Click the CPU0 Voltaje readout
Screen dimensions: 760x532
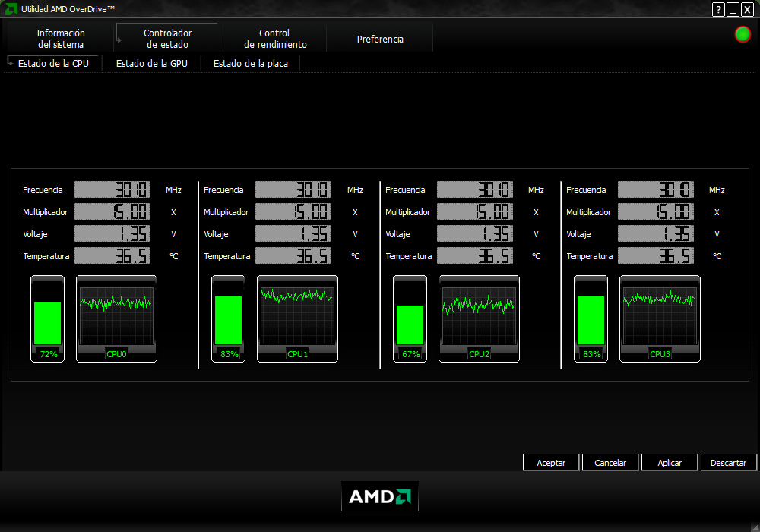point(112,234)
